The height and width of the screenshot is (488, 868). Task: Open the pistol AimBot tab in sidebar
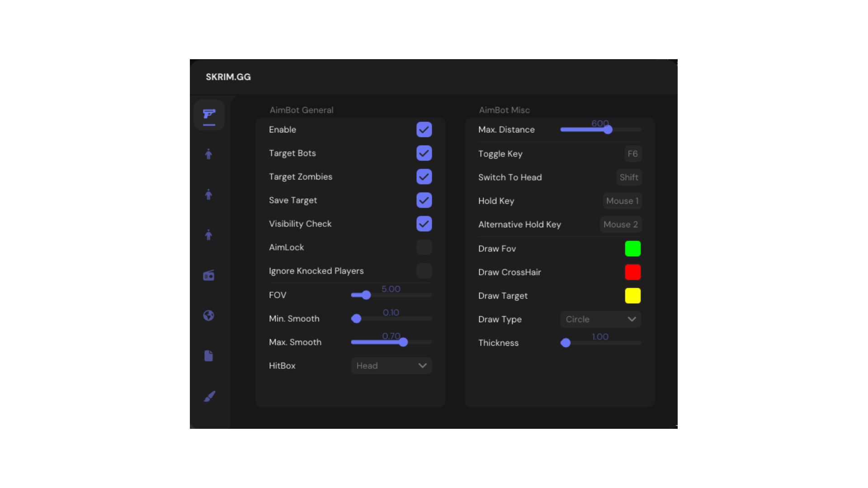pos(209,115)
